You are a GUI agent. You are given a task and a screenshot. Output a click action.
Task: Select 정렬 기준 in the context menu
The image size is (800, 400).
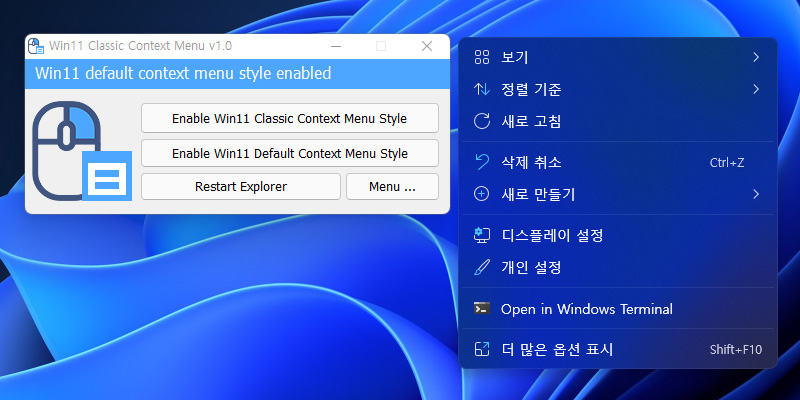tap(618, 89)
